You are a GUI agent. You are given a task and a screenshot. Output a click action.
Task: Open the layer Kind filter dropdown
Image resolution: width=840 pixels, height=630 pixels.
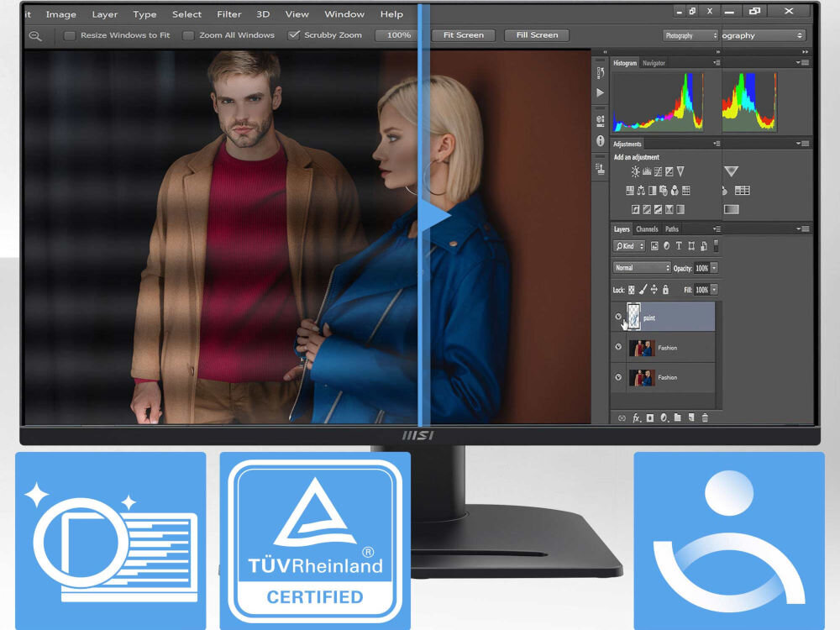(629, 246)
